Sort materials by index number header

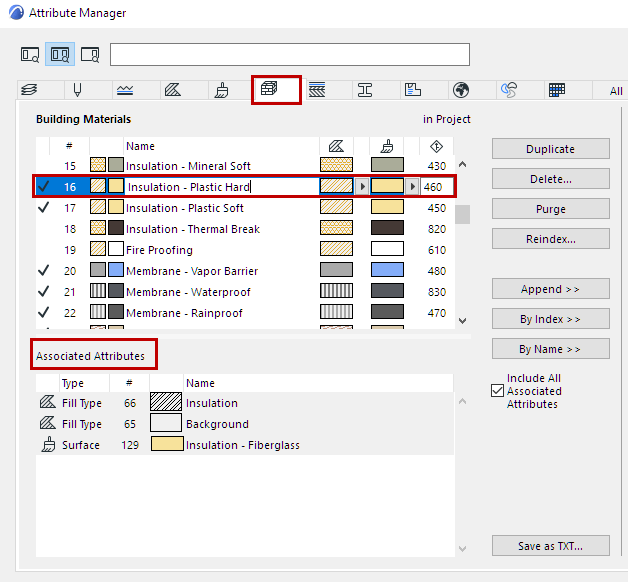(69, 146)
